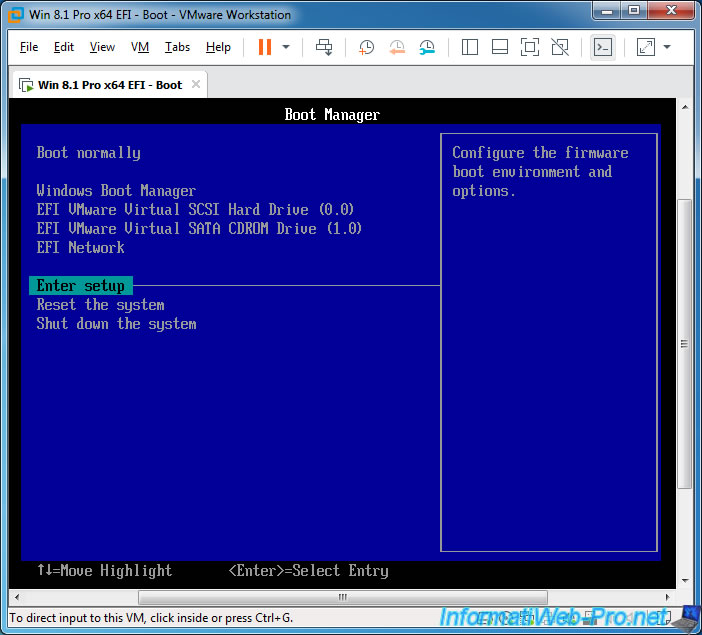Image resolution: width=702 pixels, height=635 pixels.
Task: Close the Win 8.1 Pro x64 EFI tab
Action: (x=196, y=84)
